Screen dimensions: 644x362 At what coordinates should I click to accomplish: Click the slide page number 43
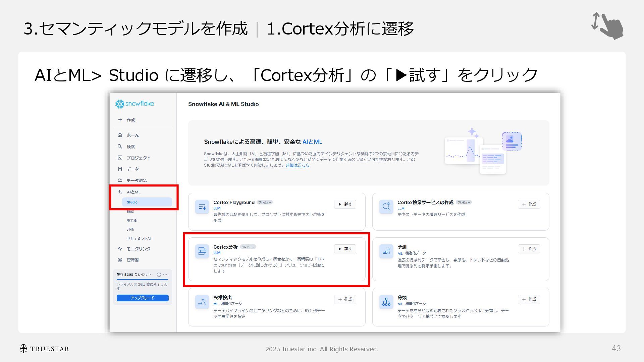[x=616, y=349]
